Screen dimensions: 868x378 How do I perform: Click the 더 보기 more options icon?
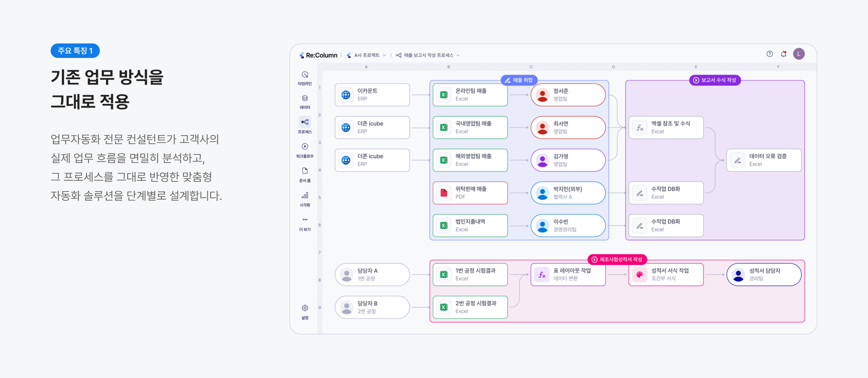pyautogui.click(x=305, y=220)
